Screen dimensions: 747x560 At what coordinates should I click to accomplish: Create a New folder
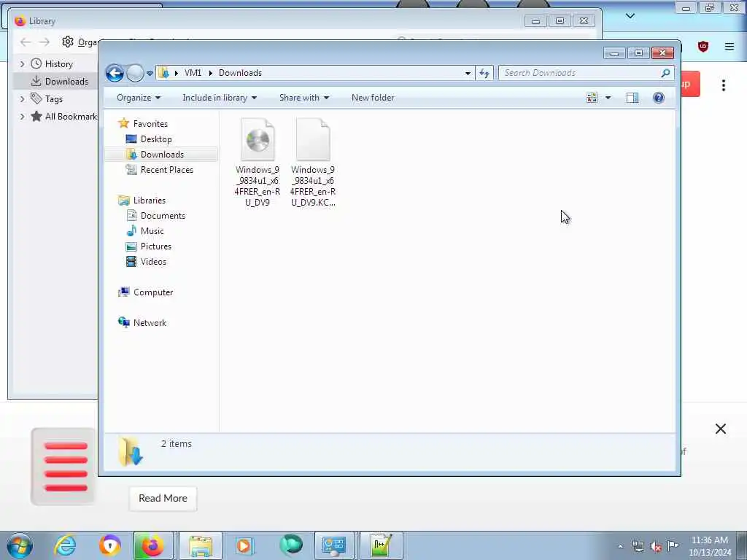373,98
